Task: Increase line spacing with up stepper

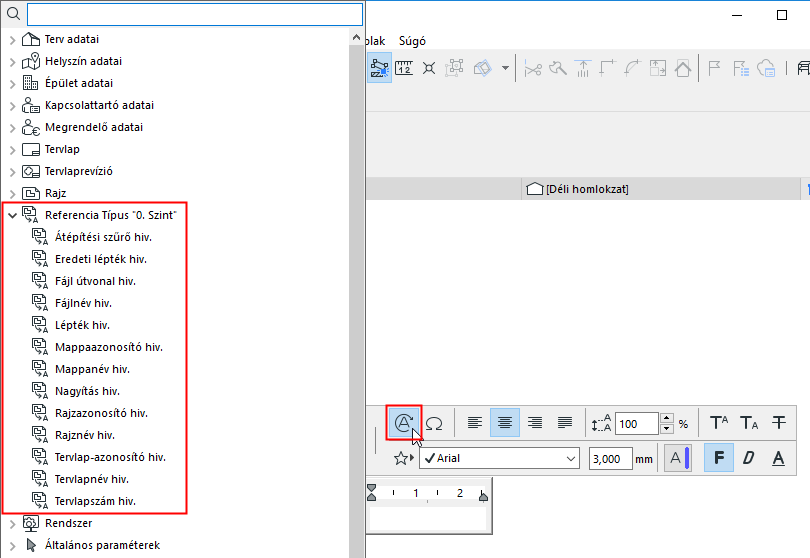Action: (x=667, y=418)
